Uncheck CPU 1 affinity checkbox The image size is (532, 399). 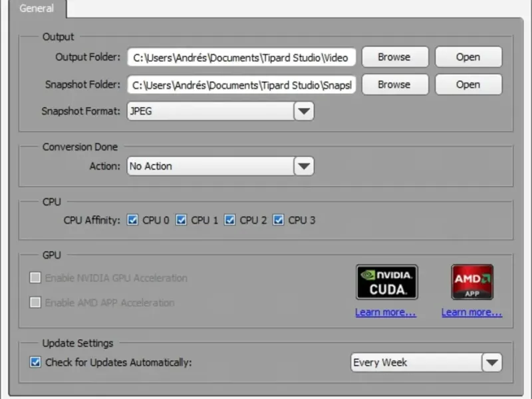coord(181,220)
